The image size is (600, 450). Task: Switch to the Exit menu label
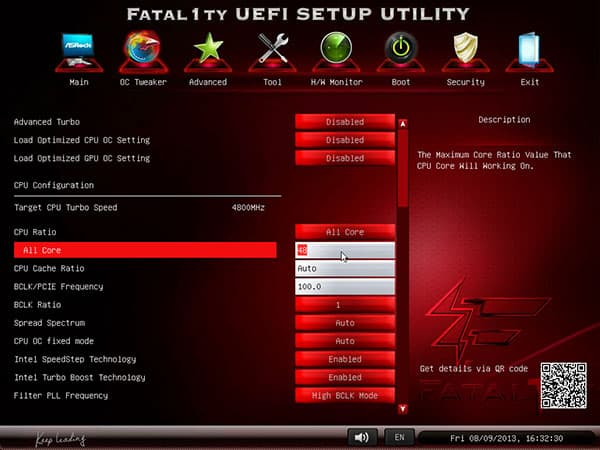tap(530, 82)
